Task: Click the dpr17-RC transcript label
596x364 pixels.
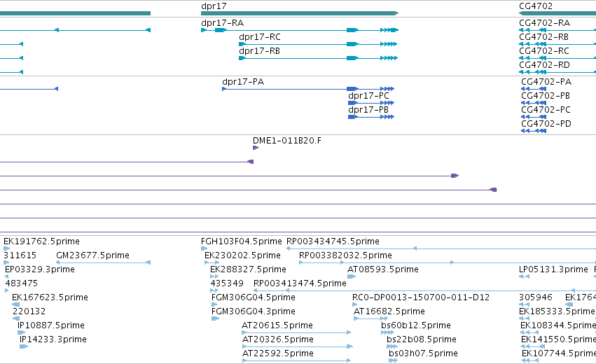Action: [260, 37]
